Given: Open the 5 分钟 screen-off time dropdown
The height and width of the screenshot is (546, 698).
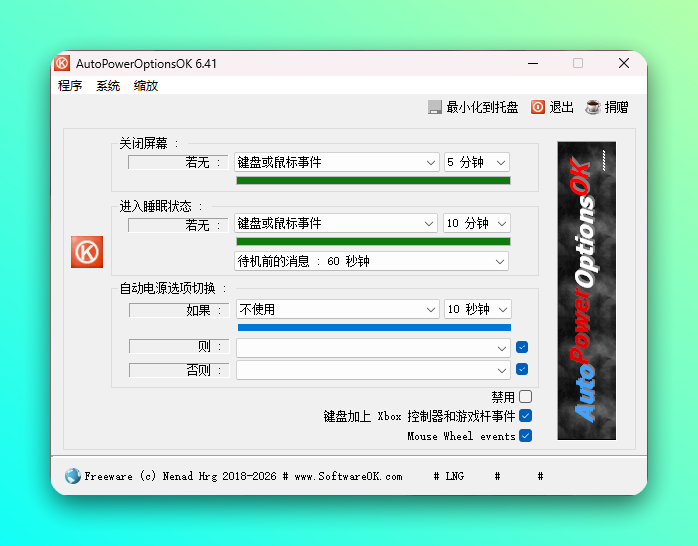Looking at the screenshot, I should point(477,162).
